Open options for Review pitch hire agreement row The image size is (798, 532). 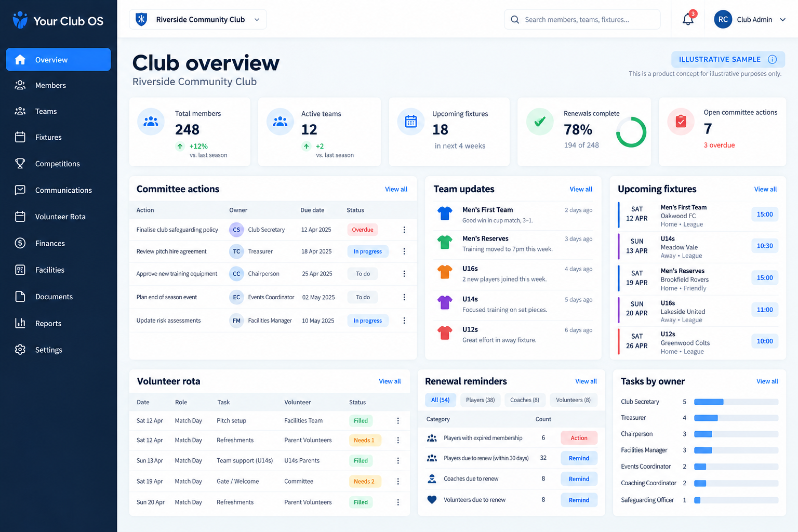coord(404,251)
